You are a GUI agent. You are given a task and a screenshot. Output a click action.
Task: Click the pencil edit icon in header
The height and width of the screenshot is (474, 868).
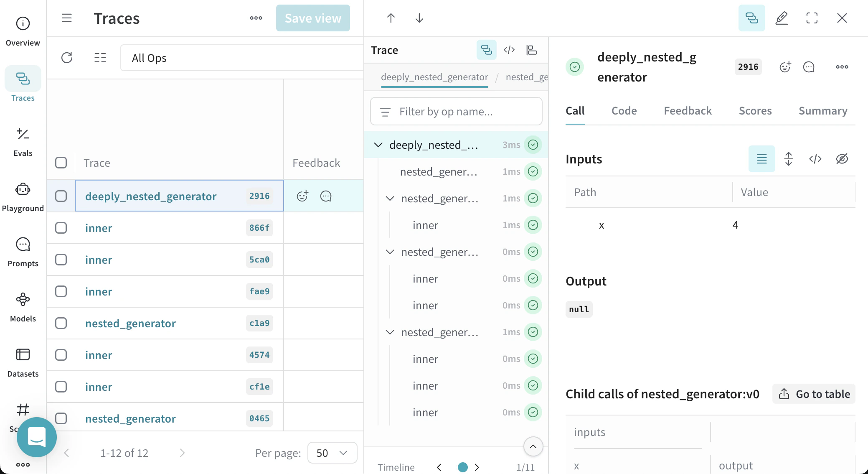(782, 18)
